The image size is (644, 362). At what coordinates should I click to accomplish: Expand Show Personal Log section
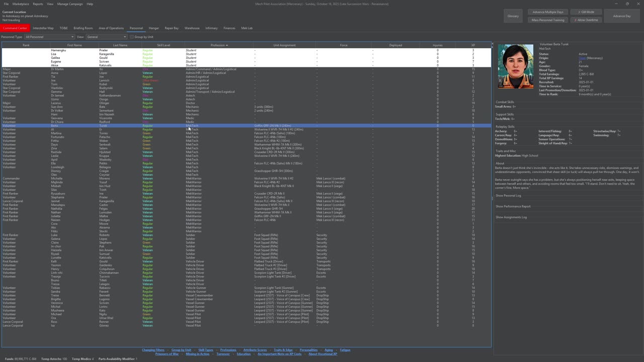508,196
